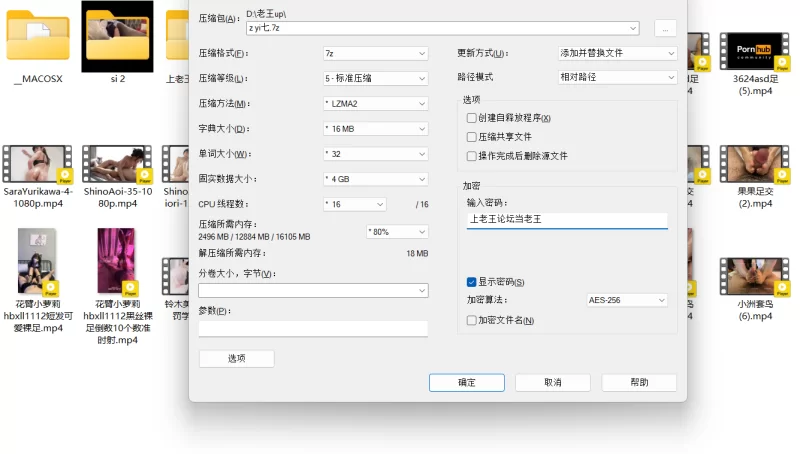Screen dimensions: 800x454
Task: Select the ShinoAoi-35-1080p.mp4 file icon
Action: click(117, 163)
